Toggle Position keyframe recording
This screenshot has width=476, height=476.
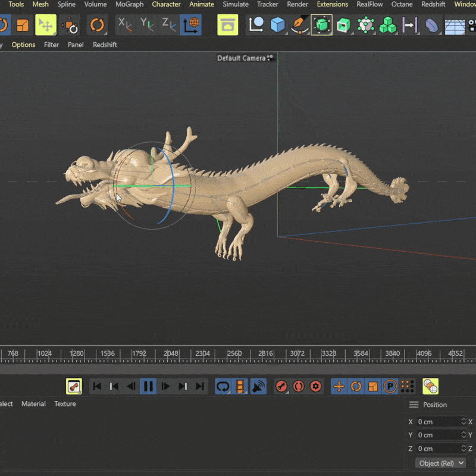pyautogui.click(x=339, y=386)
